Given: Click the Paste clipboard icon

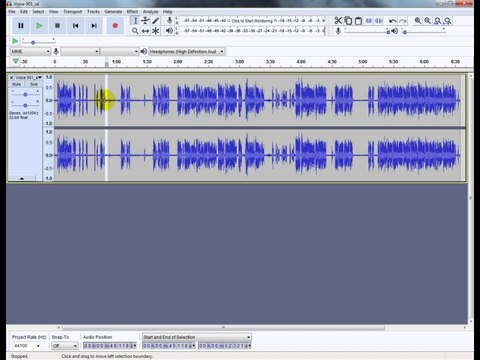Looking at the screenshot, I should tap(358, 21).
